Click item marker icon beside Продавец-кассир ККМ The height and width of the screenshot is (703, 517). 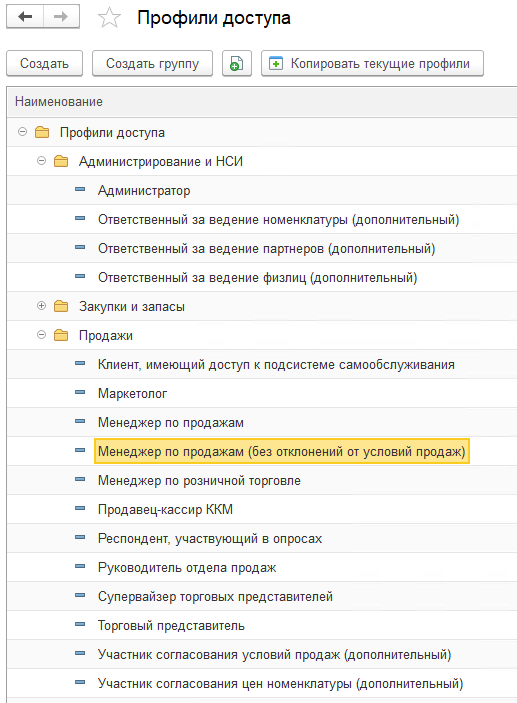coord(80,508)
